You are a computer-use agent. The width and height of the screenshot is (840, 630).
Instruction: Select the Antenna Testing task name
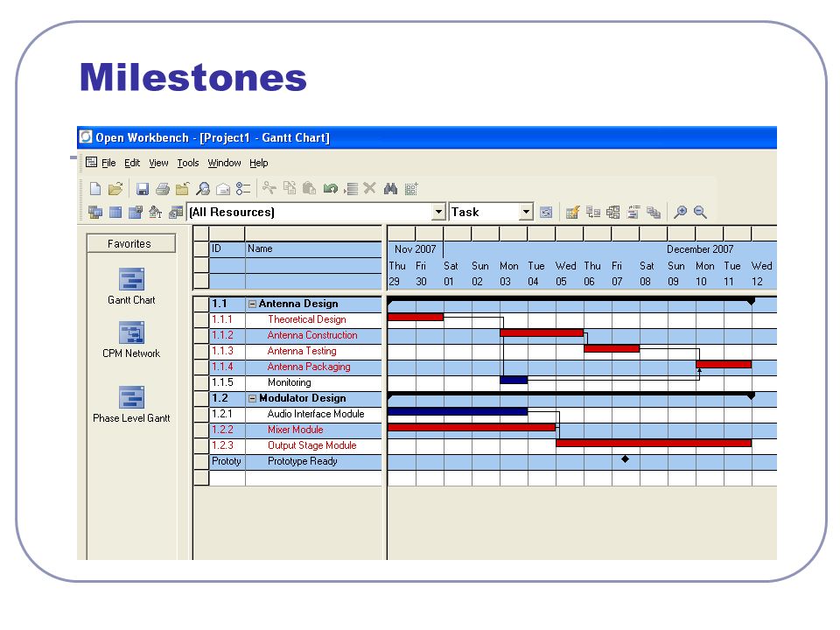pos(302,351)
